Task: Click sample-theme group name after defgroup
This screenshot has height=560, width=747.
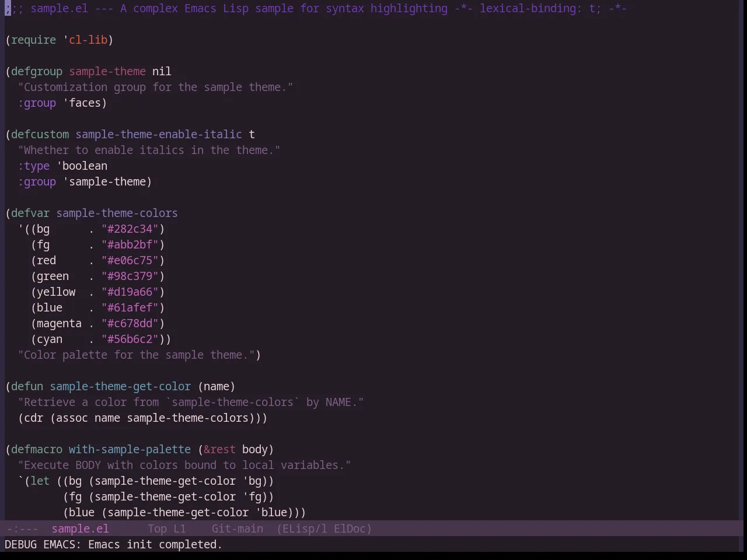Action: pyautogui.click(x=107, y=71)
